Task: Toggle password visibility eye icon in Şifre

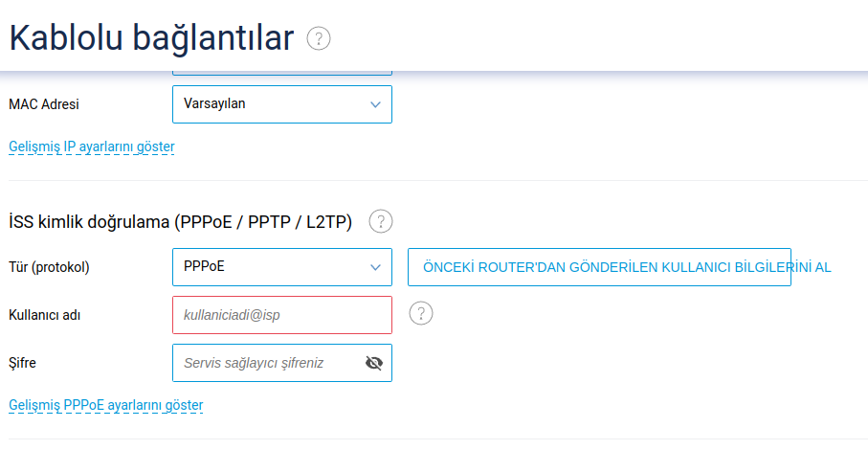Action: 374,363
